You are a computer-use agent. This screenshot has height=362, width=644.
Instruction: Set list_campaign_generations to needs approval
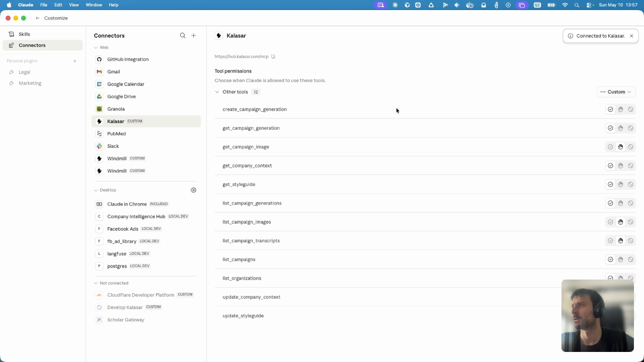coord(620,203)
